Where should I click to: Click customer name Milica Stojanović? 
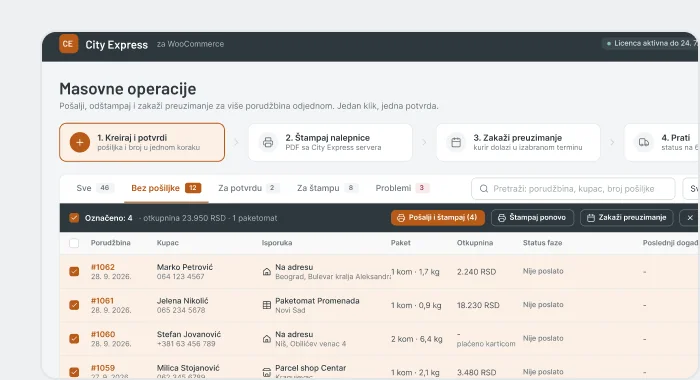(188, 368)
